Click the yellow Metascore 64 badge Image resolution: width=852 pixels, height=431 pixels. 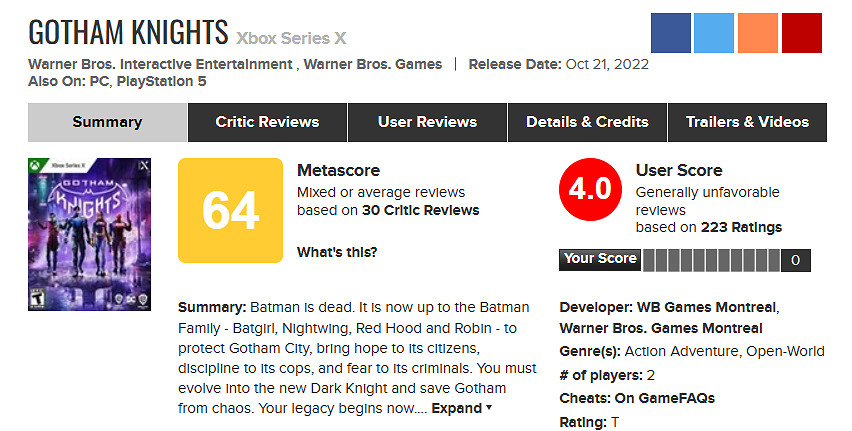(x=230, y=208)
